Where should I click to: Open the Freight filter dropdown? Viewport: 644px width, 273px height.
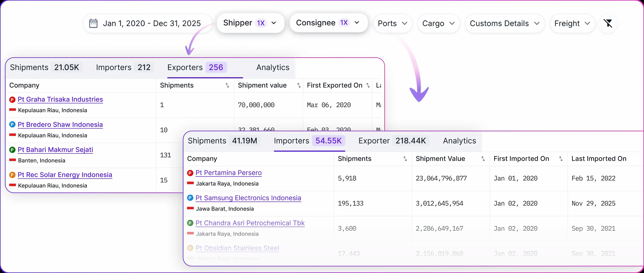(572, 23)
